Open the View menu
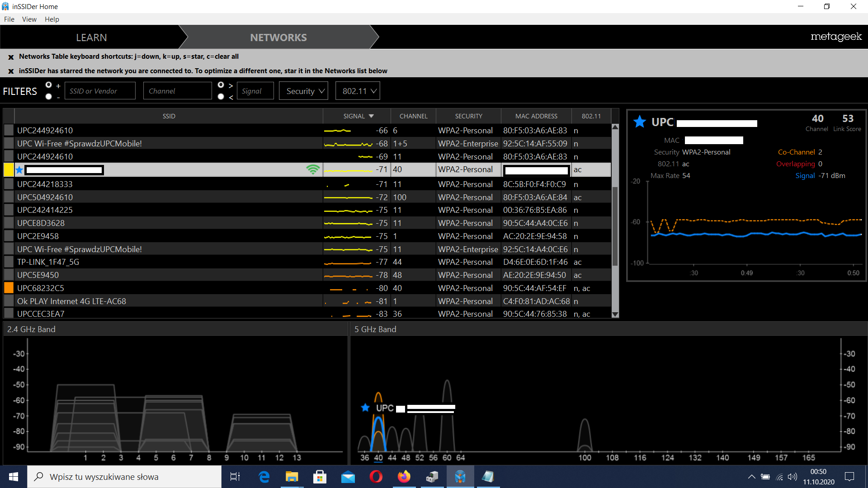868x488 pixels. point(29,19)
